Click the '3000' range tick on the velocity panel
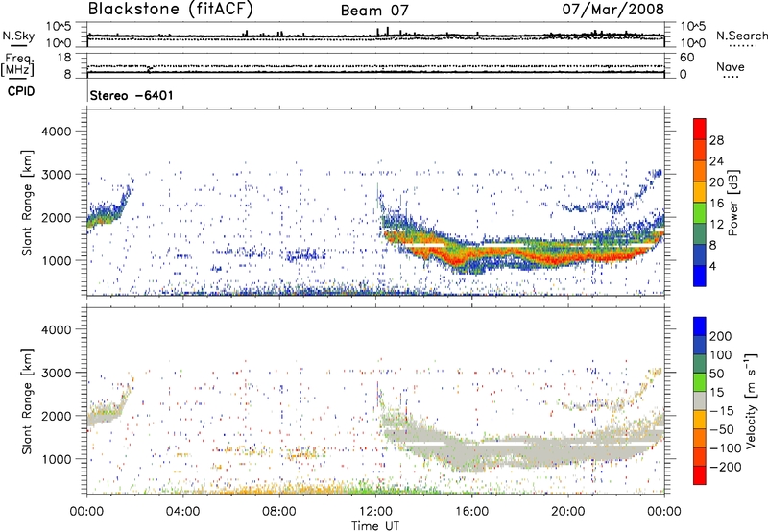This screenshot has height=532, width=768. [x=57, y=373]
